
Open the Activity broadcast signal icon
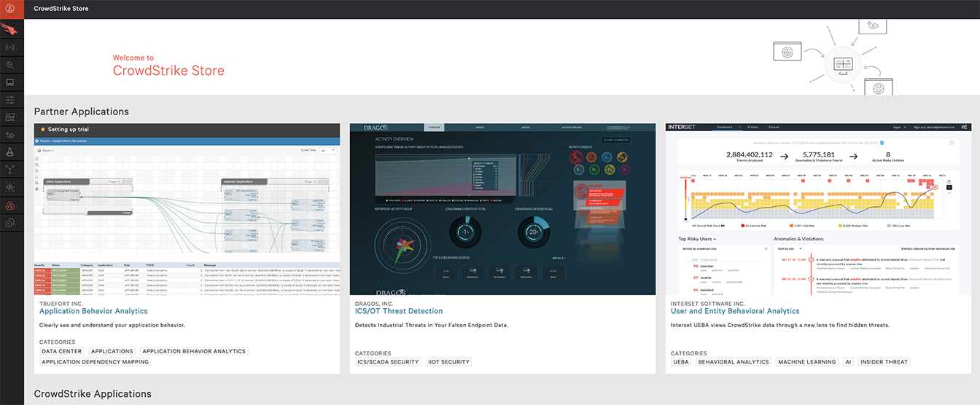point(10,47)
